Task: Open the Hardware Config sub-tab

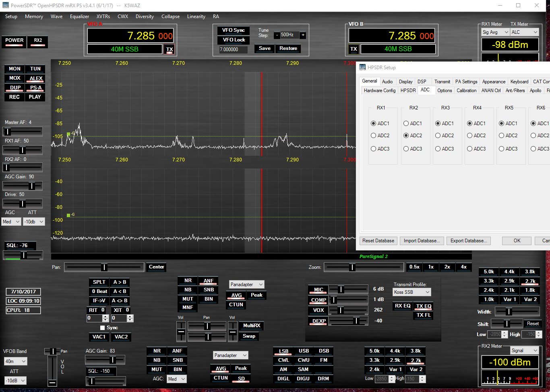Action: tap(380, 91)
